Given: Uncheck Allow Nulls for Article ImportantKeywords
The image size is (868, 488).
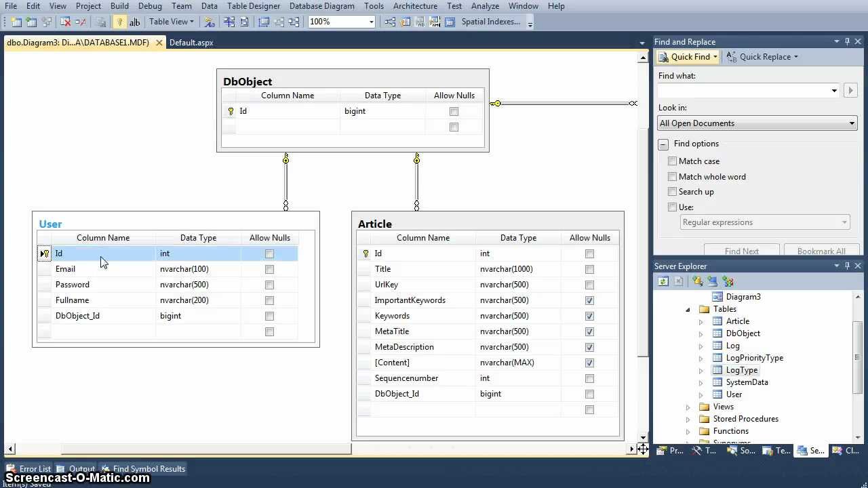Looking at the screenshot, I should pyautogui.click(x=589, y=300).
